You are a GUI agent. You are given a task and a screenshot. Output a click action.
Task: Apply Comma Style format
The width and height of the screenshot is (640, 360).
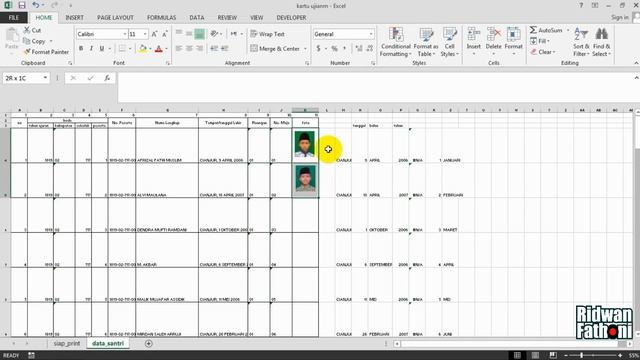344,49
